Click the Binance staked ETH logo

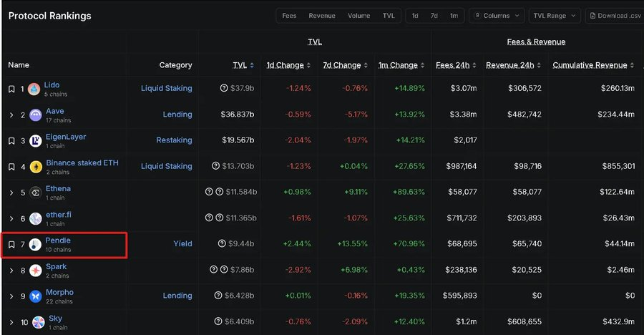[x=36, y=167]
